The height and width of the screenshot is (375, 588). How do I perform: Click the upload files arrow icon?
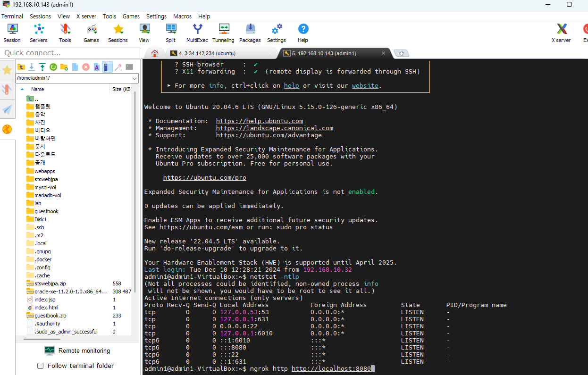42,67
